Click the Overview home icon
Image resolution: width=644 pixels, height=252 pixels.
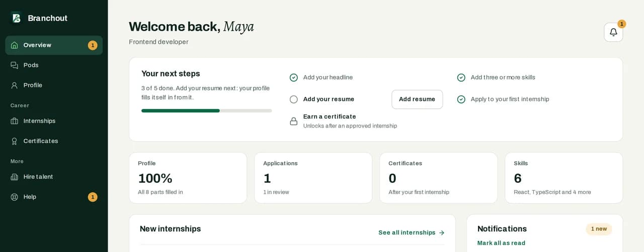coord(15,45)
